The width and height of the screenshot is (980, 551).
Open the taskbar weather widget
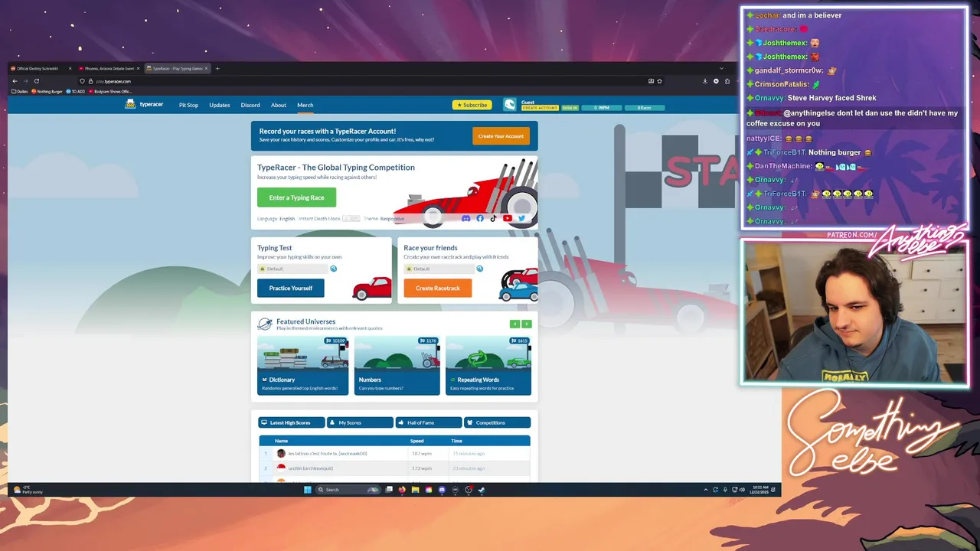[x=28, y=490]
